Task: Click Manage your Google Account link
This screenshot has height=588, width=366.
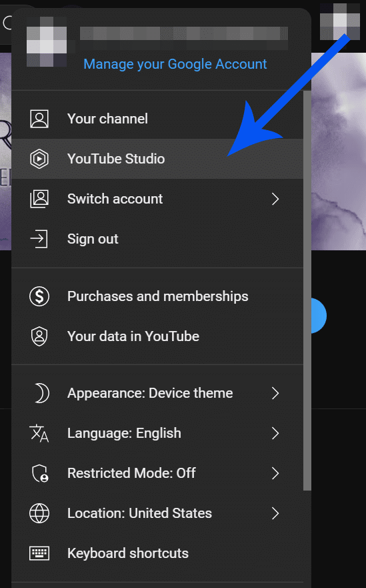Action: [x=175, y=64]
